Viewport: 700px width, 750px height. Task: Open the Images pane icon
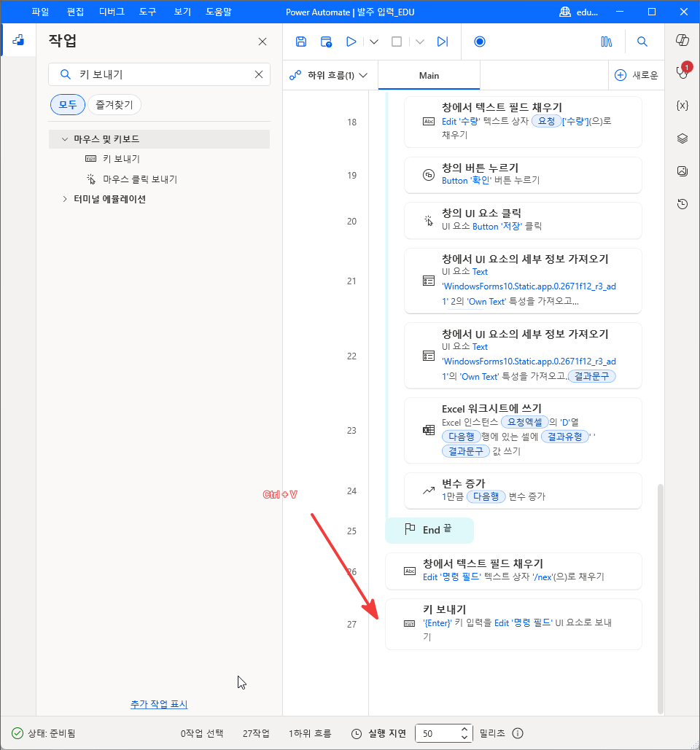(682, 171)
